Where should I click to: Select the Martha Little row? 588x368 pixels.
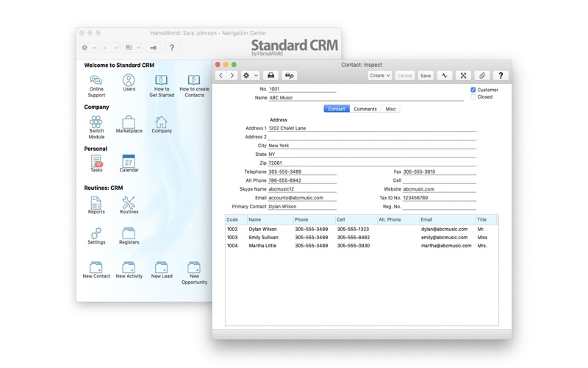(362, 246)
